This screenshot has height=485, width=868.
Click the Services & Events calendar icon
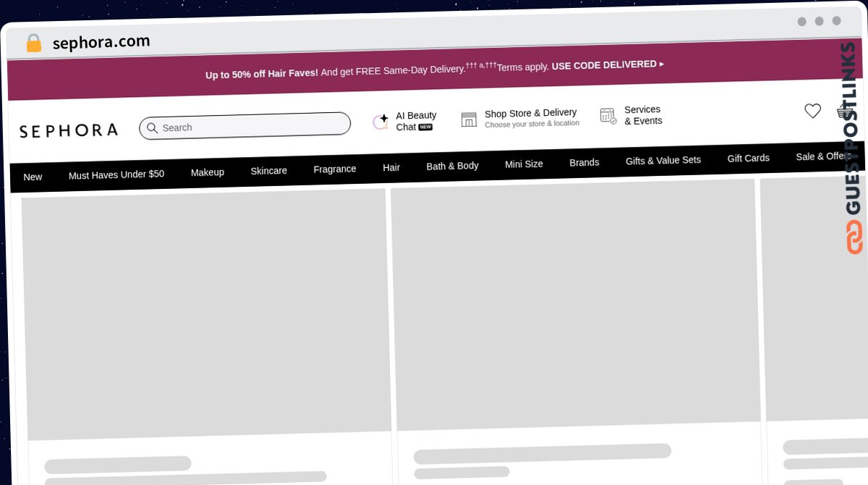608,116
